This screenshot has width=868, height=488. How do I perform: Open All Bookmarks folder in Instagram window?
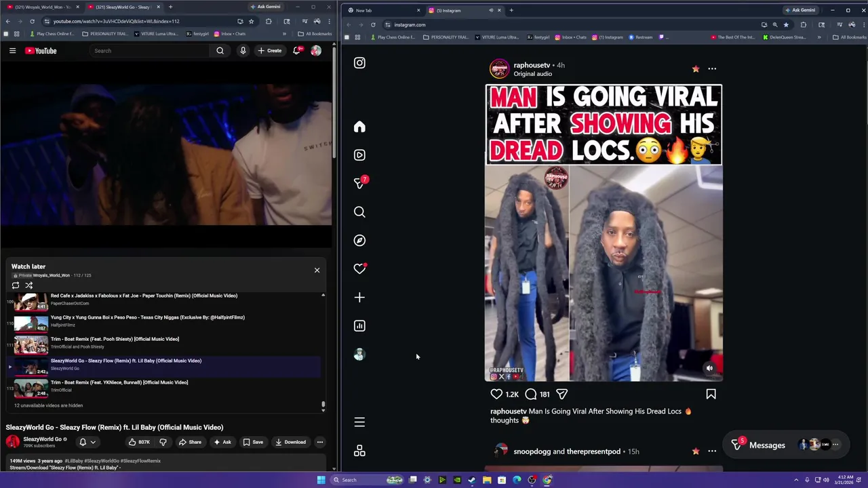click(850, 37)
